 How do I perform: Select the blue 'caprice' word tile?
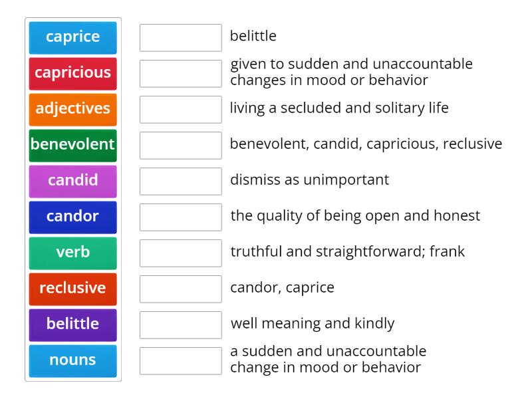[73, 38]
